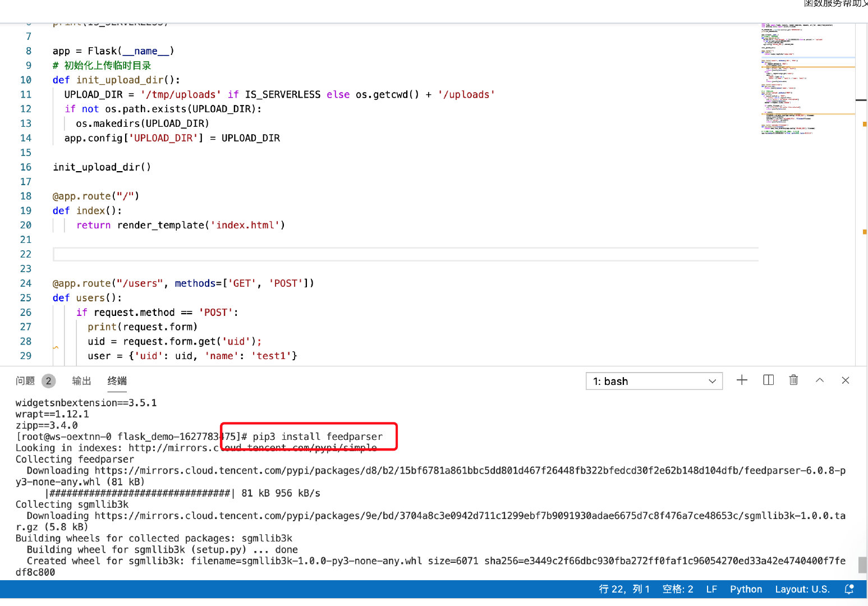868x606 pixels.
Task: Click line number 24
Action: pyautogui.click(x=26, y=283)
